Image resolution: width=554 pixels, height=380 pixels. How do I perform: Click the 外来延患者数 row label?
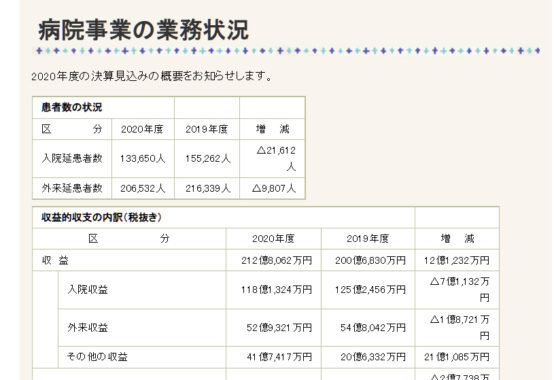coord(72,188)
